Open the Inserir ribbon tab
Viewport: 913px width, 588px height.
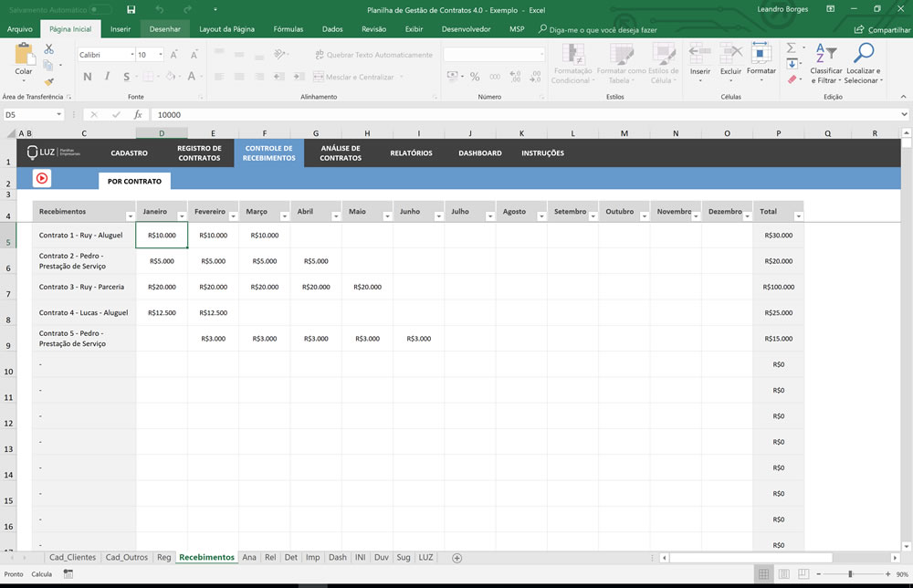tap(121, 29)
